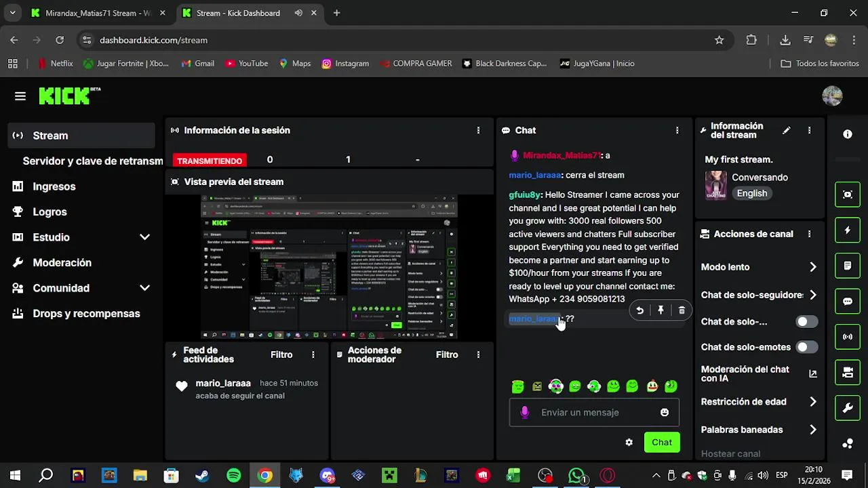Open Servidor y clave de retransmisión

tap(93, 161)
